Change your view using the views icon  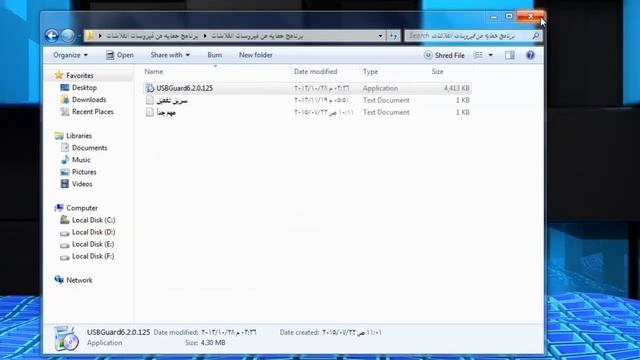click(478, 55)
